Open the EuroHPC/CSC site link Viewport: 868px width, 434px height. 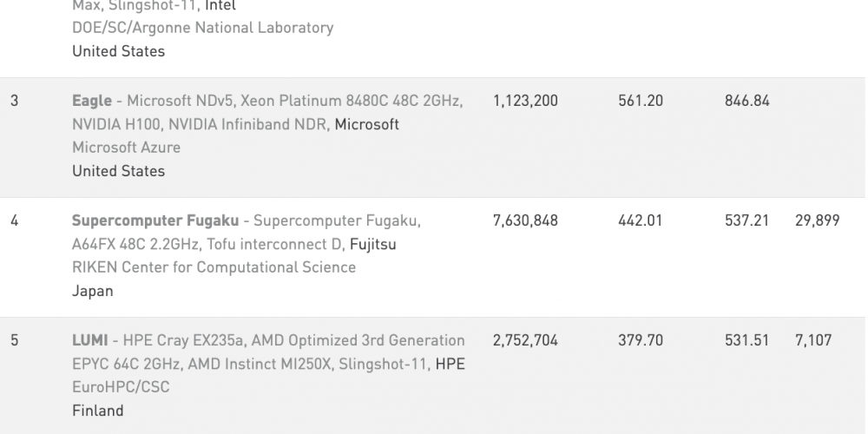[121, 387]
